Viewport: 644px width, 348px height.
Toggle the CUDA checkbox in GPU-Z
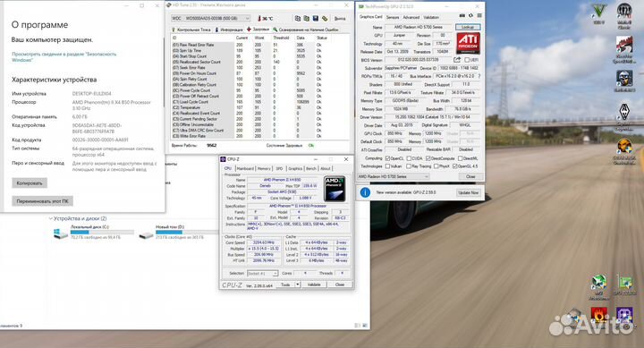409,158
